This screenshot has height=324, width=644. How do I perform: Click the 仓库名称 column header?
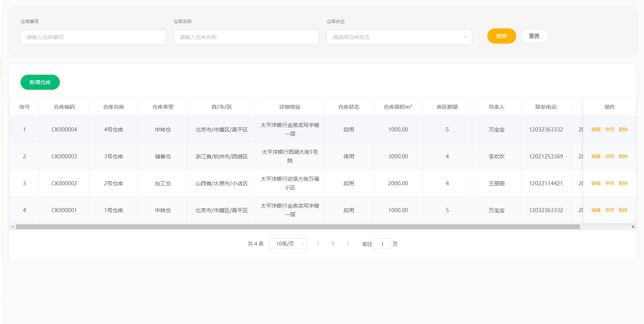(113, 107)
